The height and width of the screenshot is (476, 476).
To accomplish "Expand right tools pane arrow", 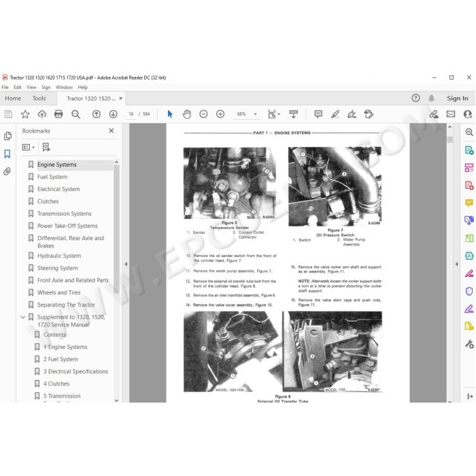I will tap(456, 264).
